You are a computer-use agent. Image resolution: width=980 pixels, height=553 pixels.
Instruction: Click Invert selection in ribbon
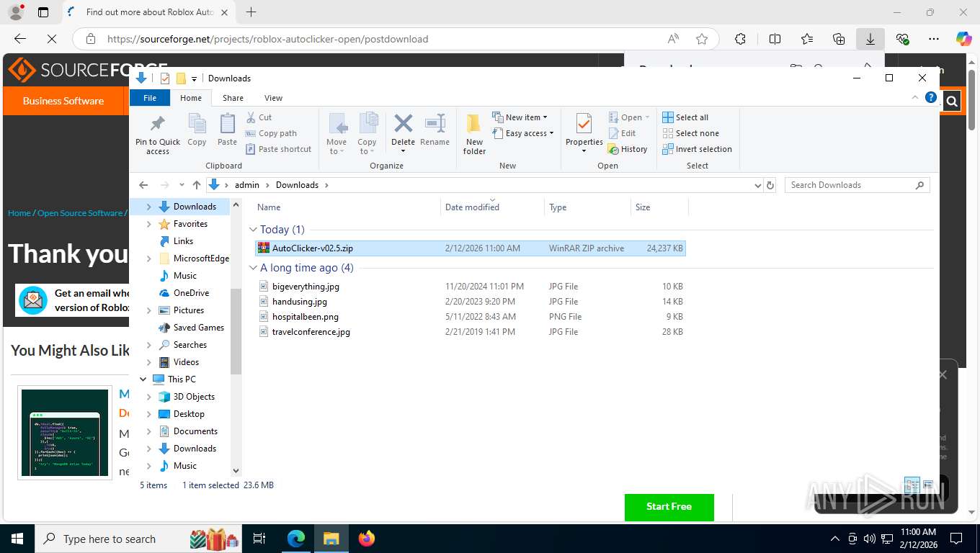coord(697,149)
